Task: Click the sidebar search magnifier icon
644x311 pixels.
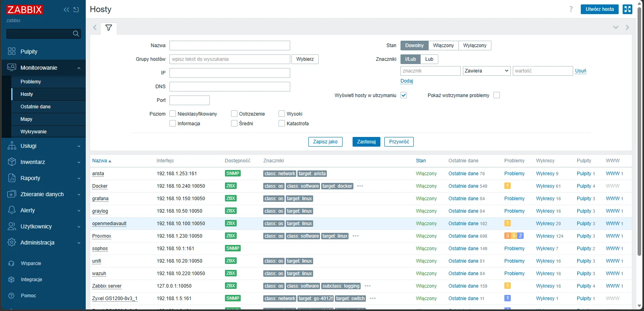Action: [76, 34]
